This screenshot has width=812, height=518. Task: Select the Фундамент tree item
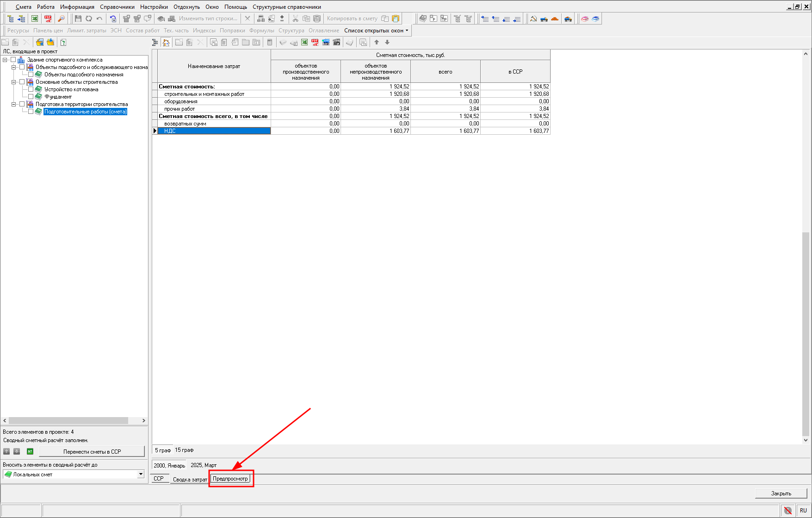(58, 97)
